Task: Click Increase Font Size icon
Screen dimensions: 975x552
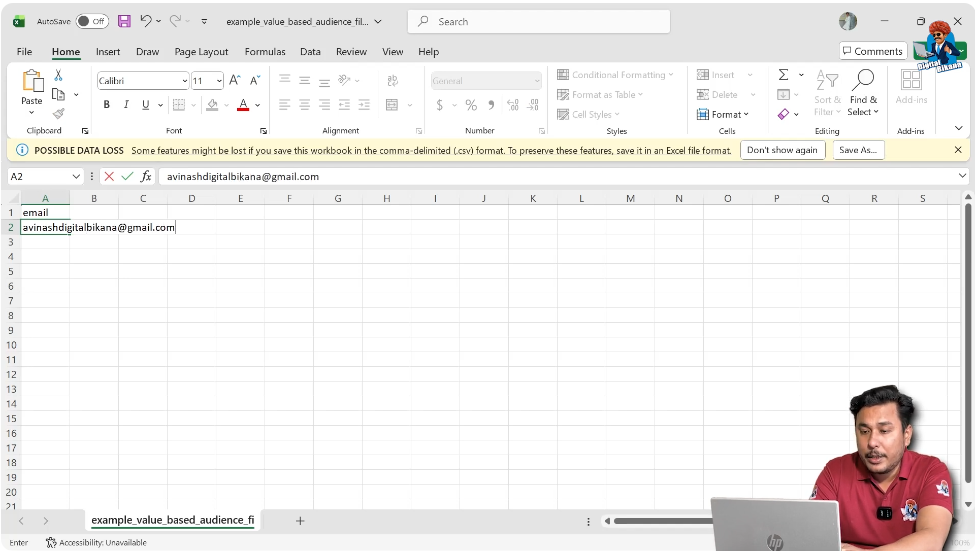Action: pos(234,80)
